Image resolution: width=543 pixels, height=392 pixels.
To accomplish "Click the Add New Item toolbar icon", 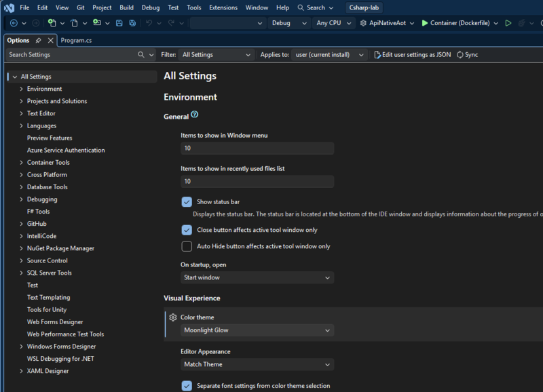I will pyautogui.click(x=97, y=23).
